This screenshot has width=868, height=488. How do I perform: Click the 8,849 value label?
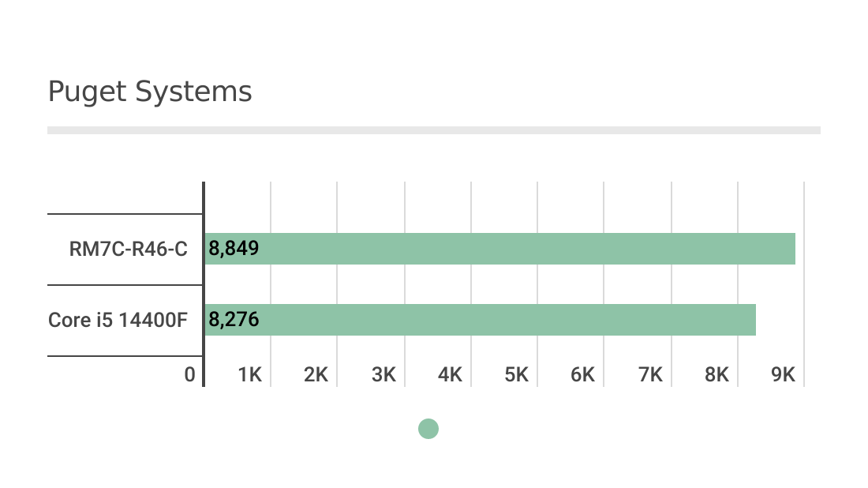(234, 250)
